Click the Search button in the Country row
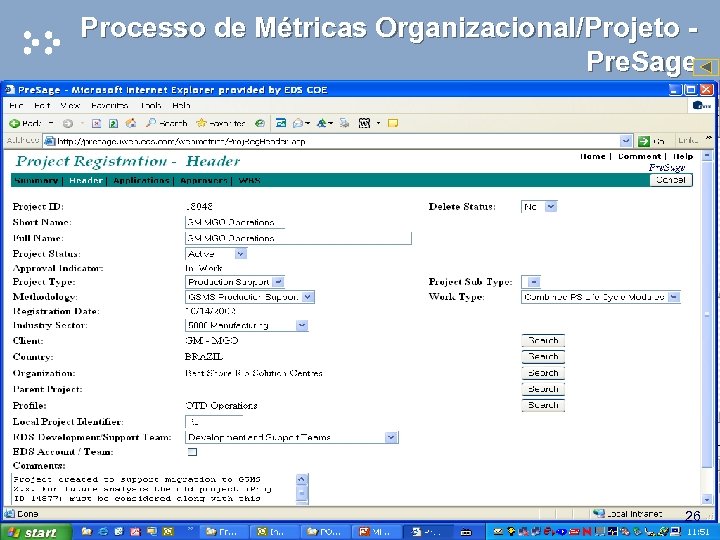The width and height of the screenshot is (720, 540). [543, 357]
